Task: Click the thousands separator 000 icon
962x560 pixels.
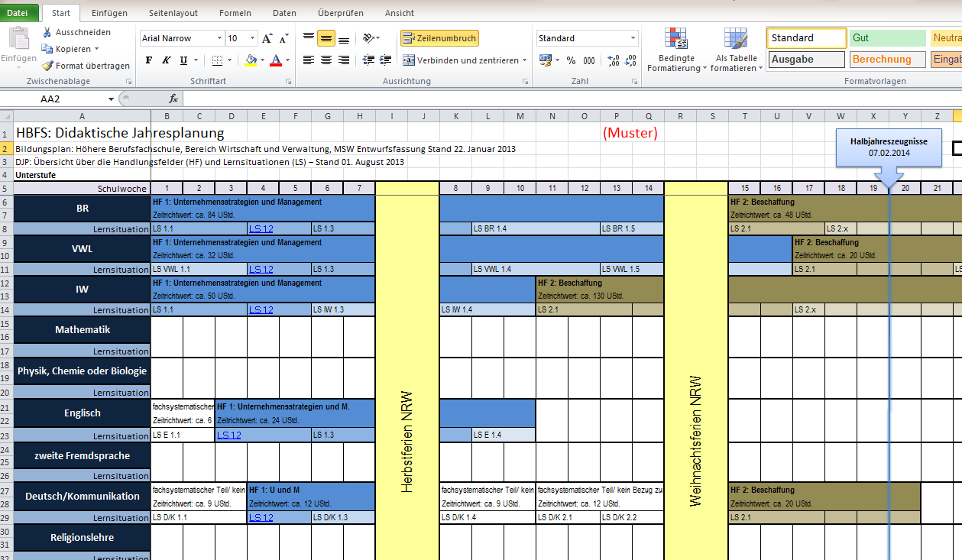Action: [x=589, y=60]
